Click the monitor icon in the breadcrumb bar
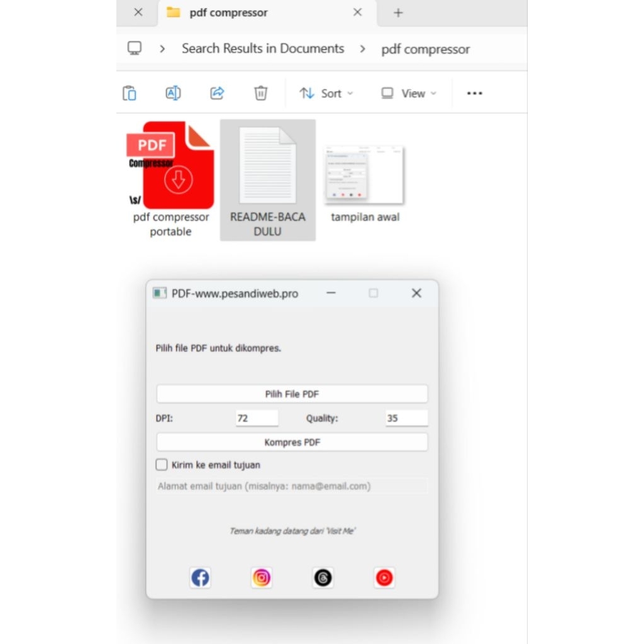The width and height of the screenshot is (644, 644). 134,48
